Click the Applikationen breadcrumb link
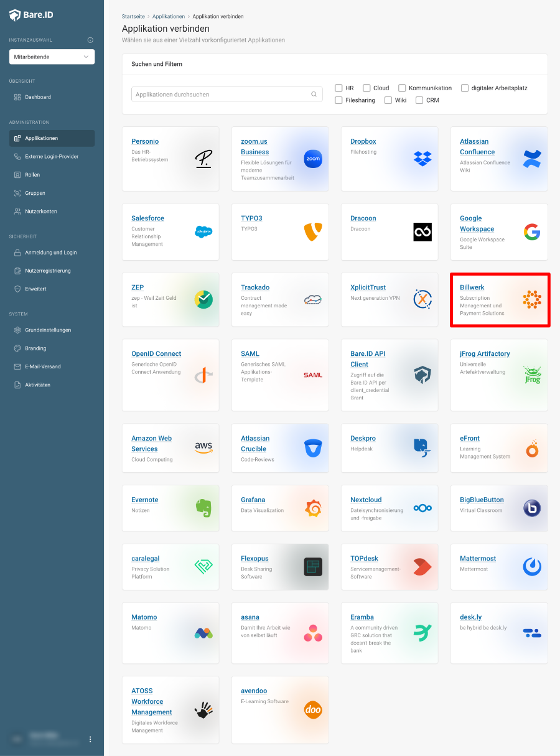The image size is (560, 756). [x=169, y=16]
